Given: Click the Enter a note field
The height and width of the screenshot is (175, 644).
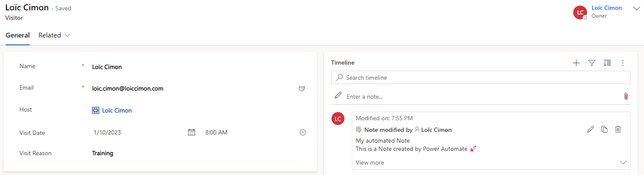Looking at the screenshot, I should pos(481,97).
